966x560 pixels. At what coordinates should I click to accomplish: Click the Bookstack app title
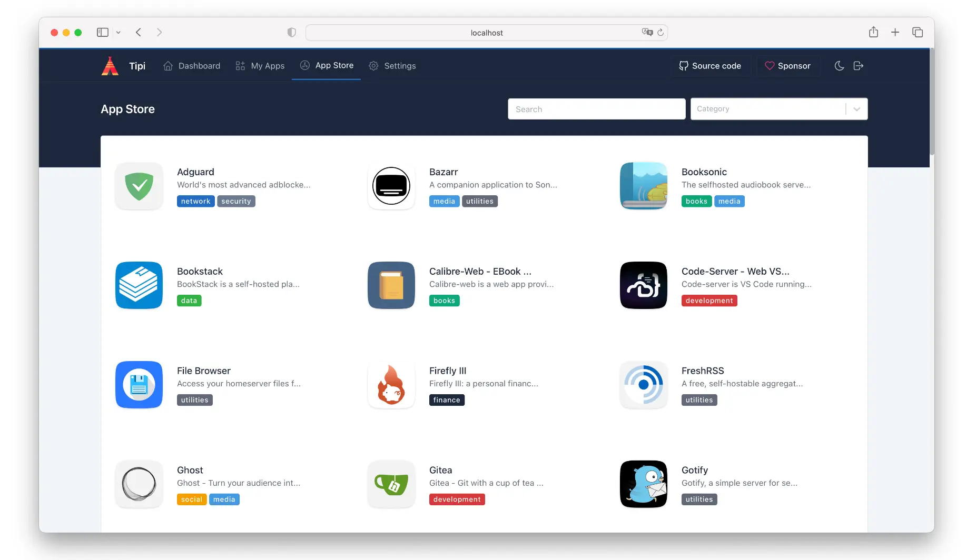[x=200, y=272]
